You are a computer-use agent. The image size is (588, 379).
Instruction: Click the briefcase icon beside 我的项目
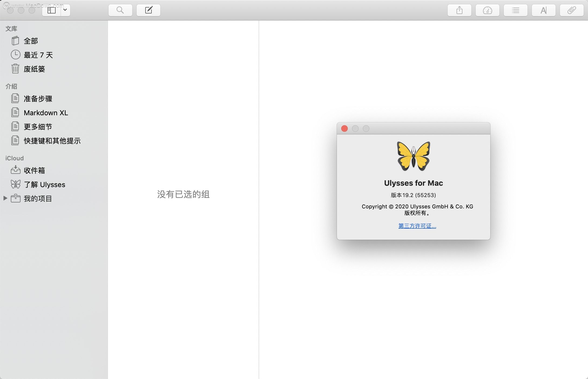[x=15, y=198]
